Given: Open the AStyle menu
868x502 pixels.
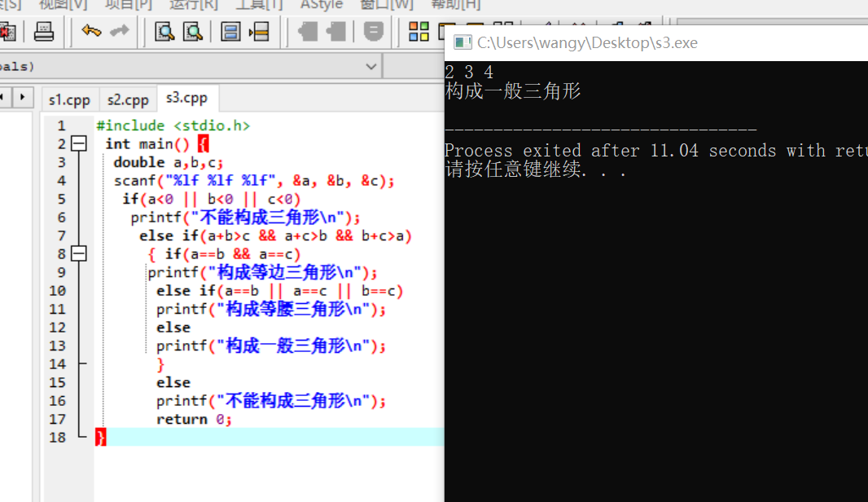Looking at the screenshot, I should pyautogui.click(x=322, y=5).
